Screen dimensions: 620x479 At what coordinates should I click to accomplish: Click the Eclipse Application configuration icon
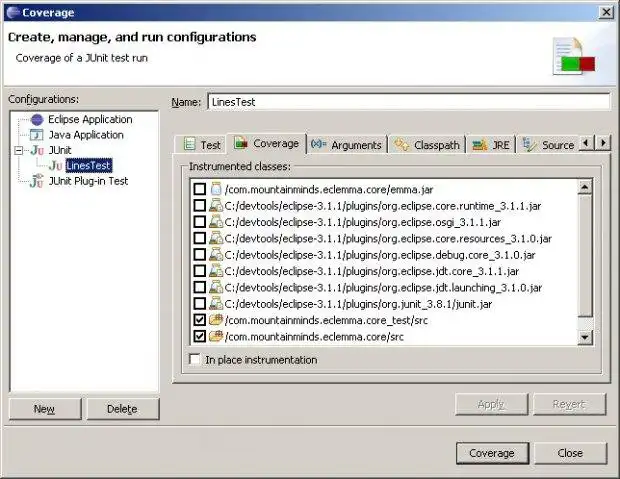tap(37, 119)
